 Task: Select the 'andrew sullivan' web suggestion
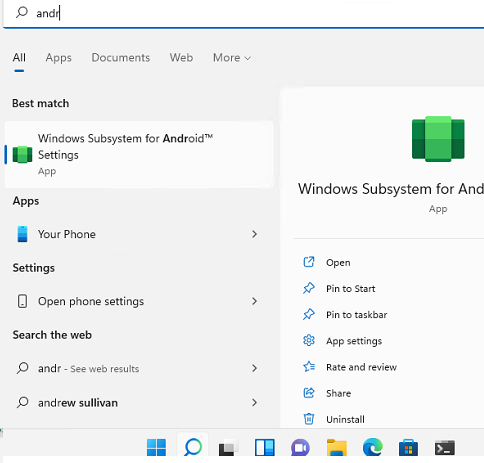(139, 403)
